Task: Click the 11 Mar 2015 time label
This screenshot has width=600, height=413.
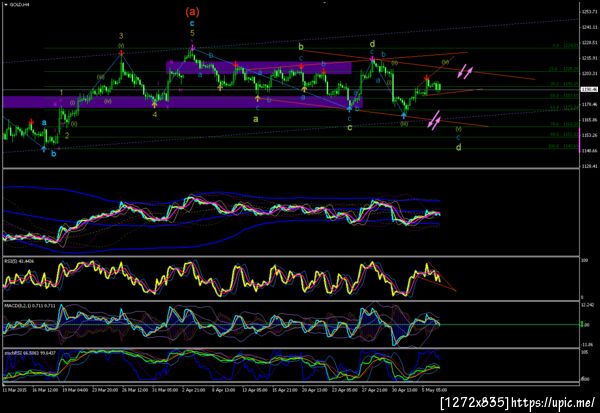Action: 15,390
